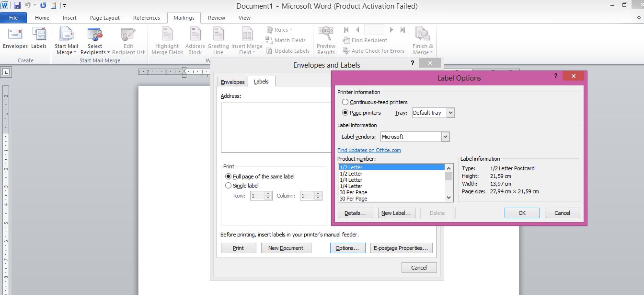
Task: Expand the quick access toolbar customize arrow
Action: [65, 6]
